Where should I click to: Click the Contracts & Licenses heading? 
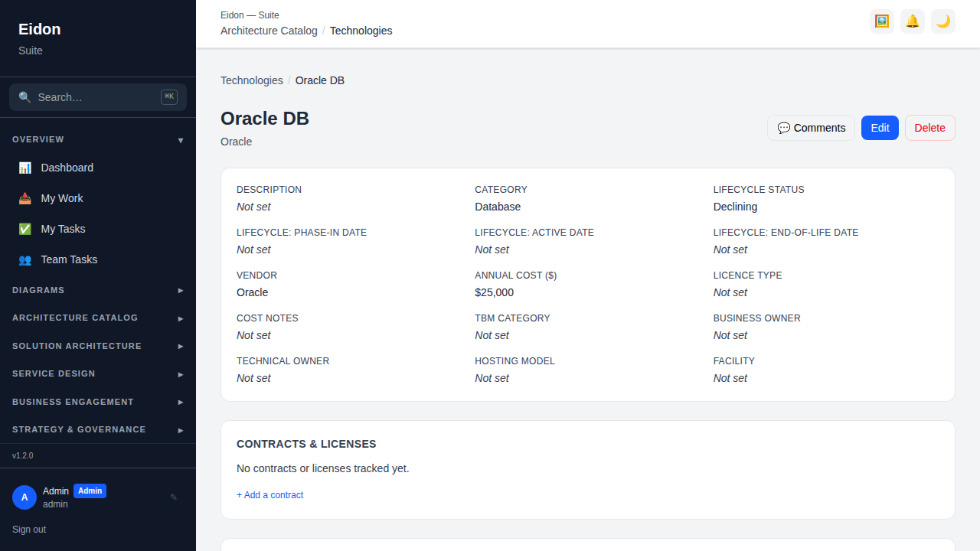pyautogui.click(x=306, y=444)
